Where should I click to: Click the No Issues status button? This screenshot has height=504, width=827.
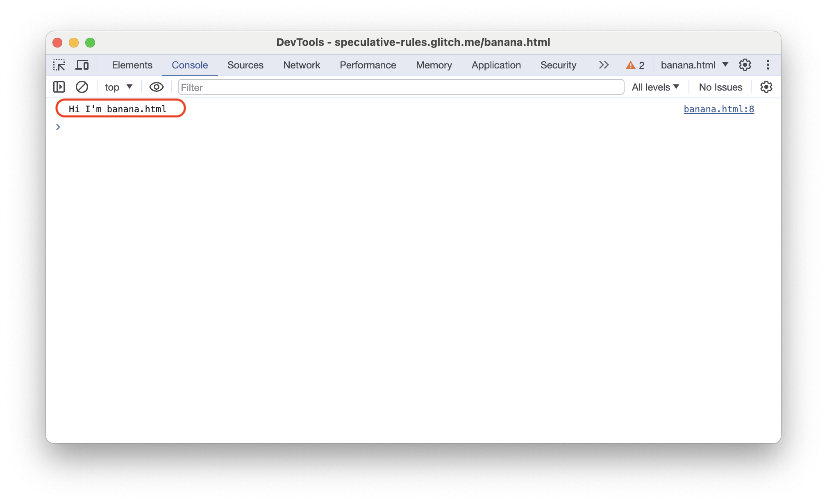pyautogui.click(x=720, y=87)
